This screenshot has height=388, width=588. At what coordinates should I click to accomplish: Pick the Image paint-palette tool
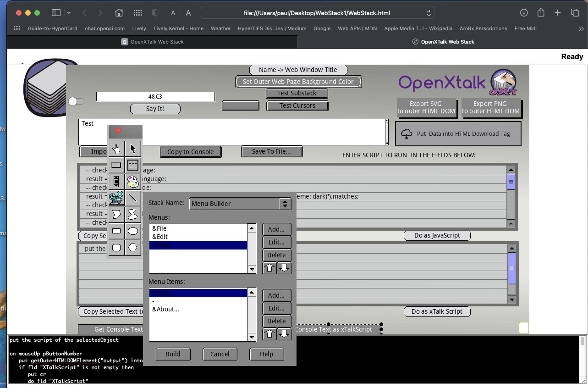(x=133, y=182)
